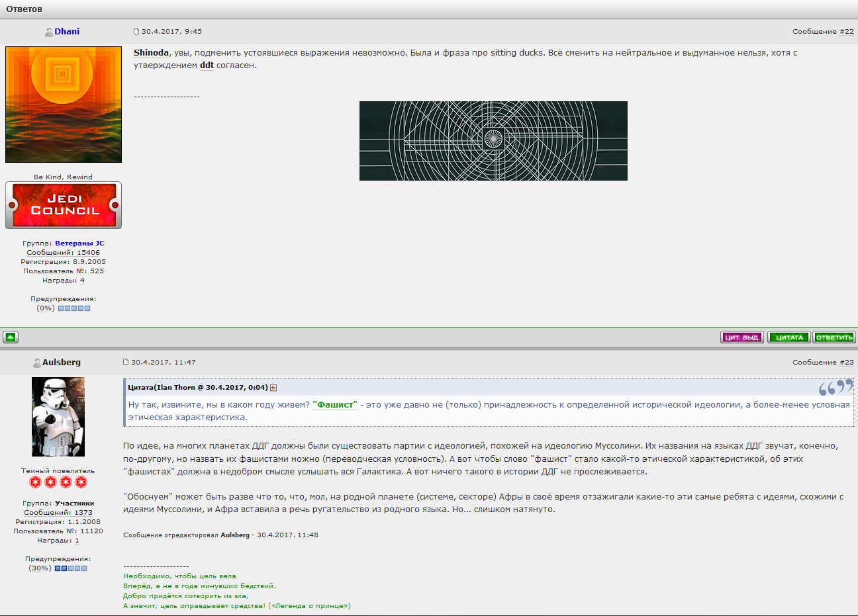
Task: Click the rank stars under Темный повелитель
Action: click(x=58, y=482)
